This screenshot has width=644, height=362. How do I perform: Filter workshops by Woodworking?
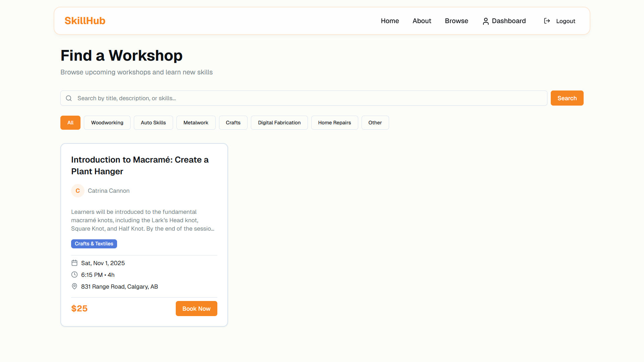(107, 123)
